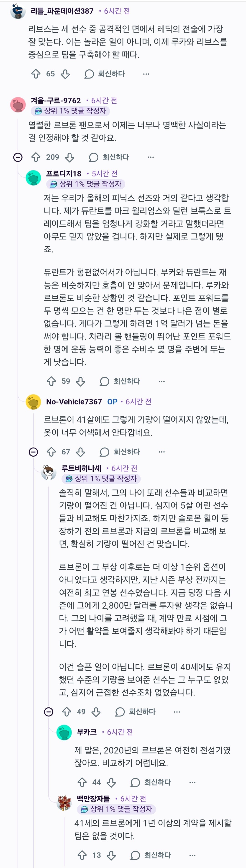Downvote the comment with 65 points
The image size is (246, 868).
65,74
